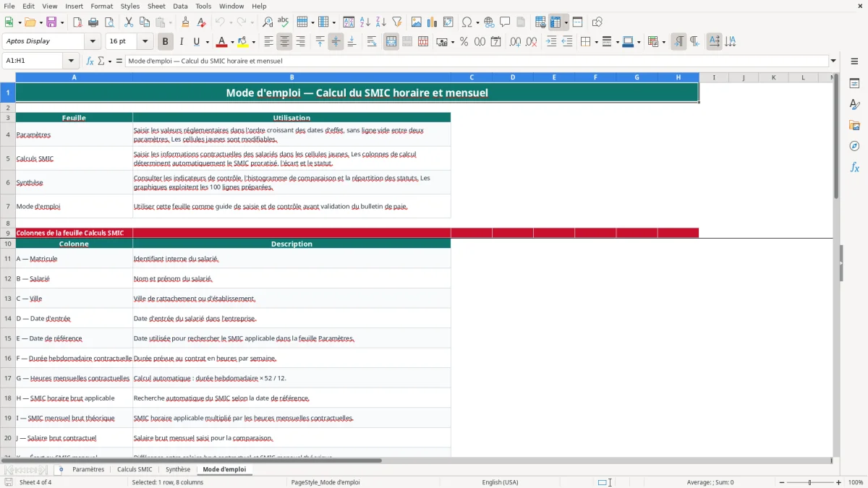Toggle Center Horizontally alignment
This screenshot has height=488, width=868.
pos(284,42)
